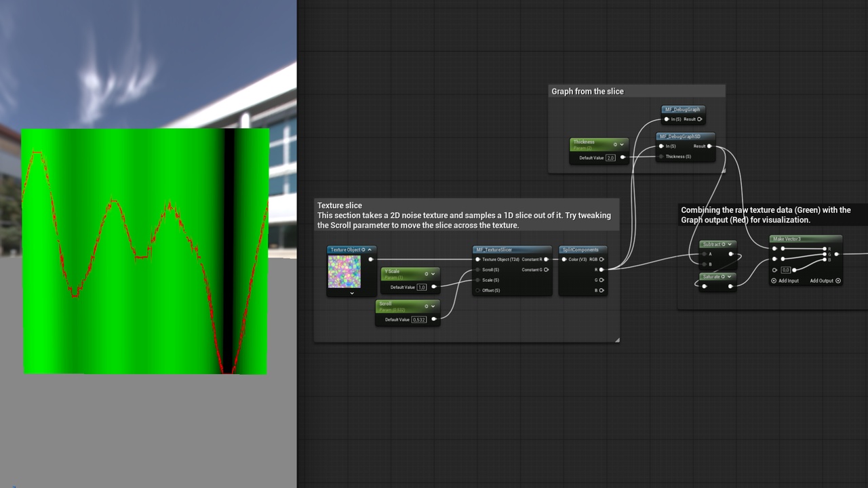Click the Result pin on MF_DebugGraph
The image size is (868, 488).
[x=700, y=119]
